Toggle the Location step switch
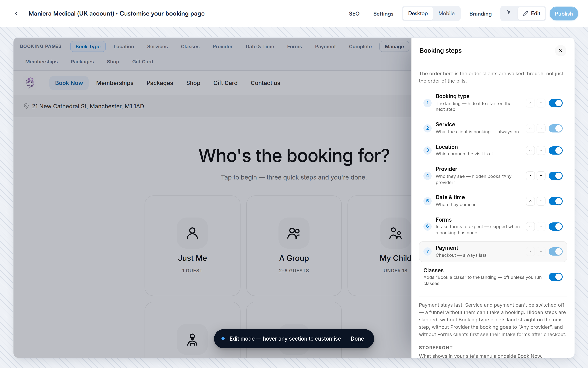Screen dimensions: 588x368 coord(556,150)
